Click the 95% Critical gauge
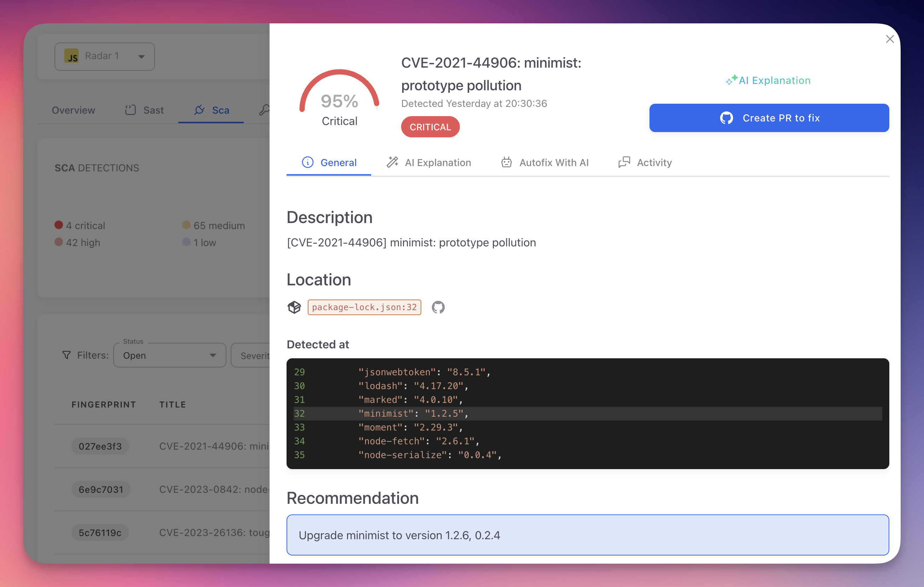The height and width of the screenshot is (587, 924). pyautogui.click(x=339, y=101)
